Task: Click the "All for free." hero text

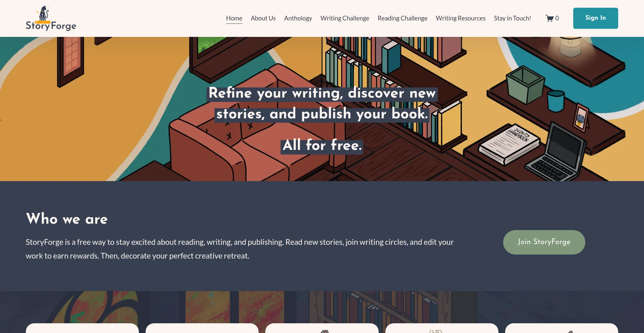Action: (322, 146)
